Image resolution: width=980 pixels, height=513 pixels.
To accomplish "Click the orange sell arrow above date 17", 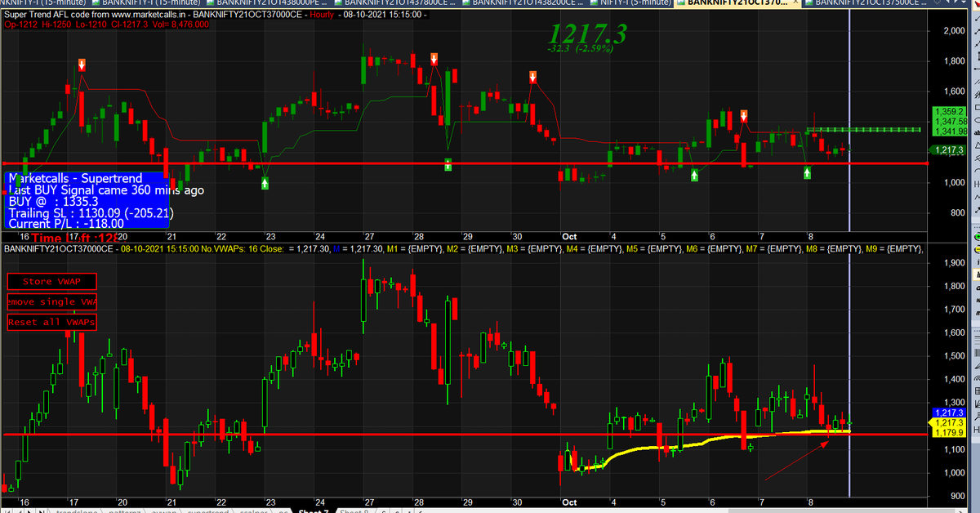I will tap(82, 65).
